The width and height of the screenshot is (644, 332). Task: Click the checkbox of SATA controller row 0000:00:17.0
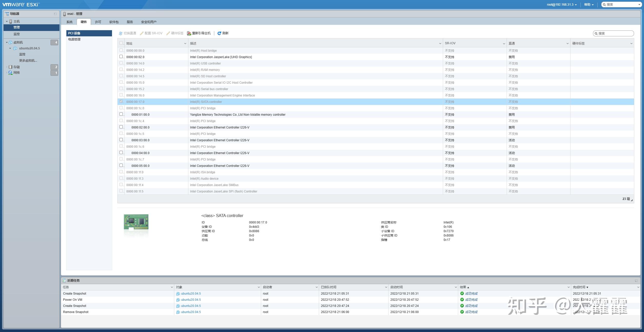pos(121,101)
